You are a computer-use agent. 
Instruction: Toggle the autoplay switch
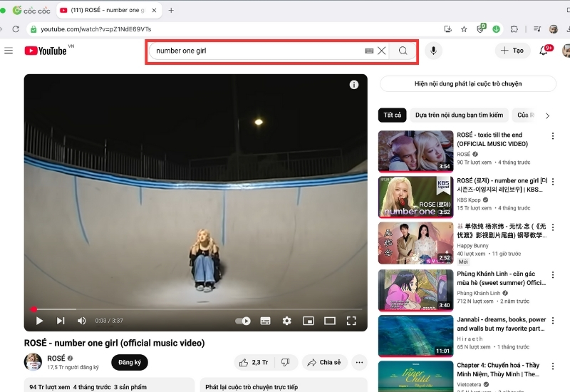242,321
